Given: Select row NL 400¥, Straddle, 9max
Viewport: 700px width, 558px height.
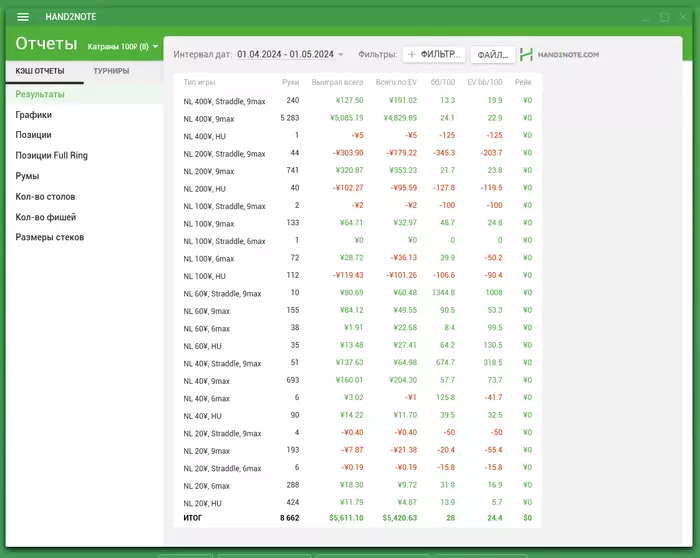Looking at the screenshot, I should coord(358,101).
